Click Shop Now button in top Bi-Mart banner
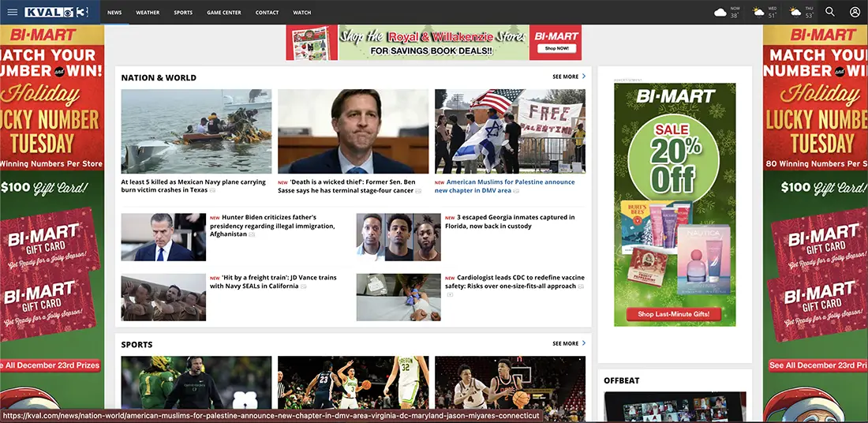The height and width of the screenshot is (423, 868). click(x=556, y=49)
